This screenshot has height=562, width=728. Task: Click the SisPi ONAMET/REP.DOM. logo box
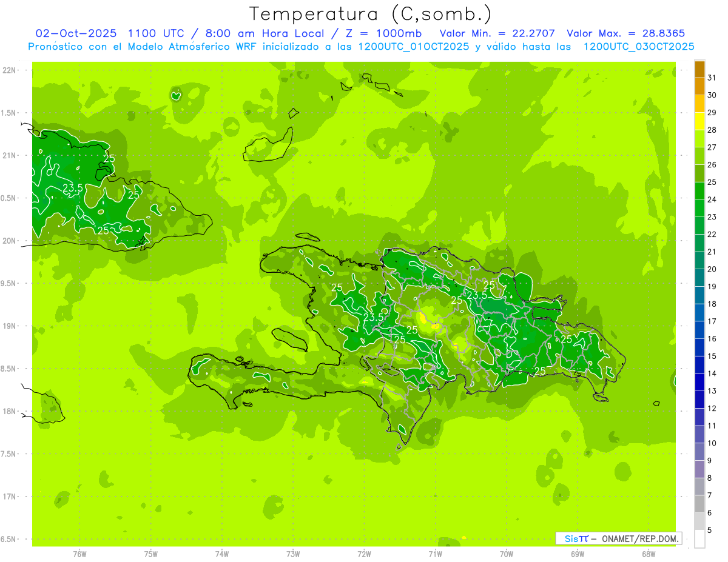click(618, 538)
